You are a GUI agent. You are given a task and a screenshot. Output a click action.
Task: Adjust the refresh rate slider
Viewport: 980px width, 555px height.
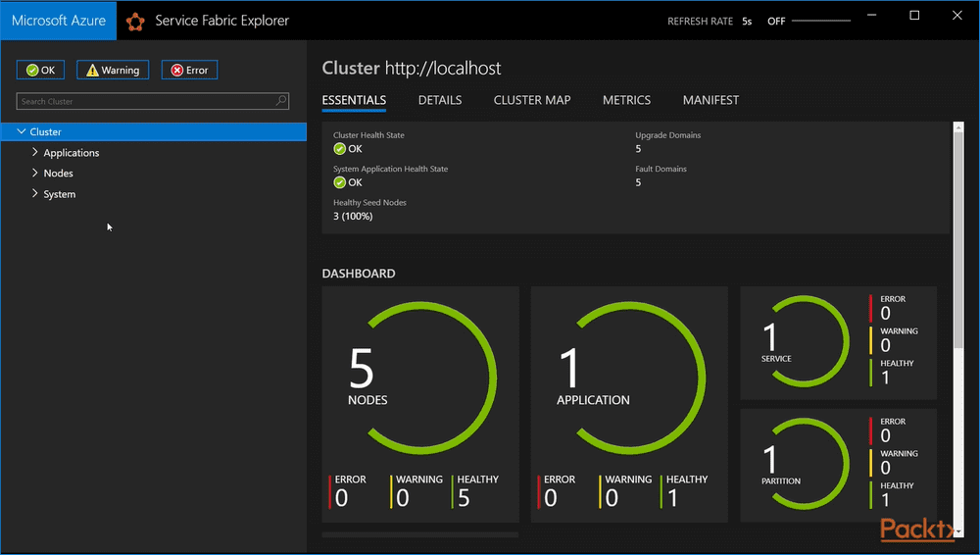tap(821, 22)
